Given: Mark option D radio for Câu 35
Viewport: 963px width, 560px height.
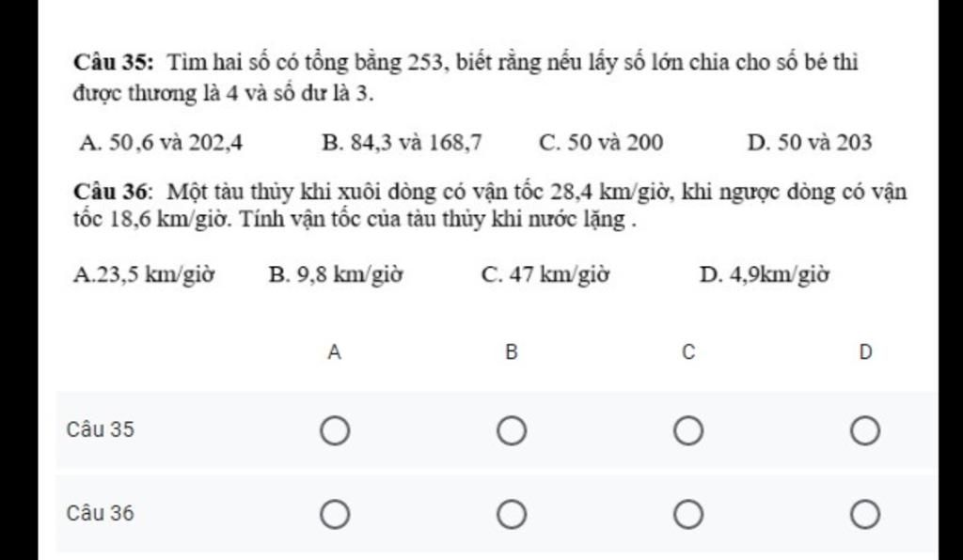Looking at the screenshot, I should click(865, 431).
